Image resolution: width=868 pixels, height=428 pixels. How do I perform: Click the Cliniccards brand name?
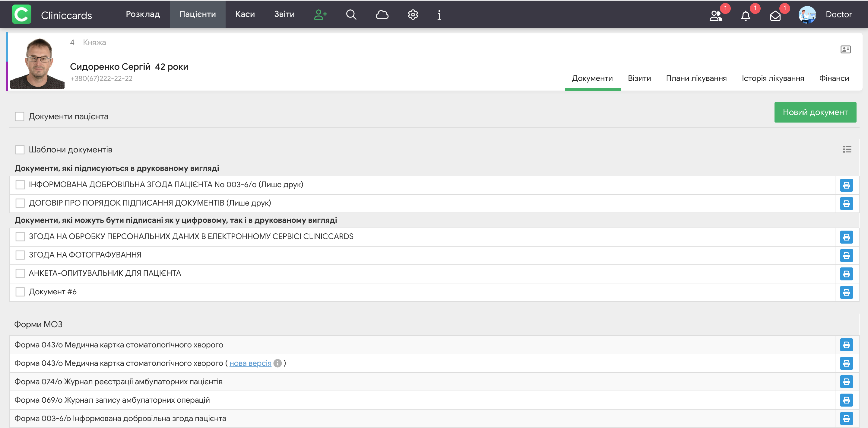(66, 15)
